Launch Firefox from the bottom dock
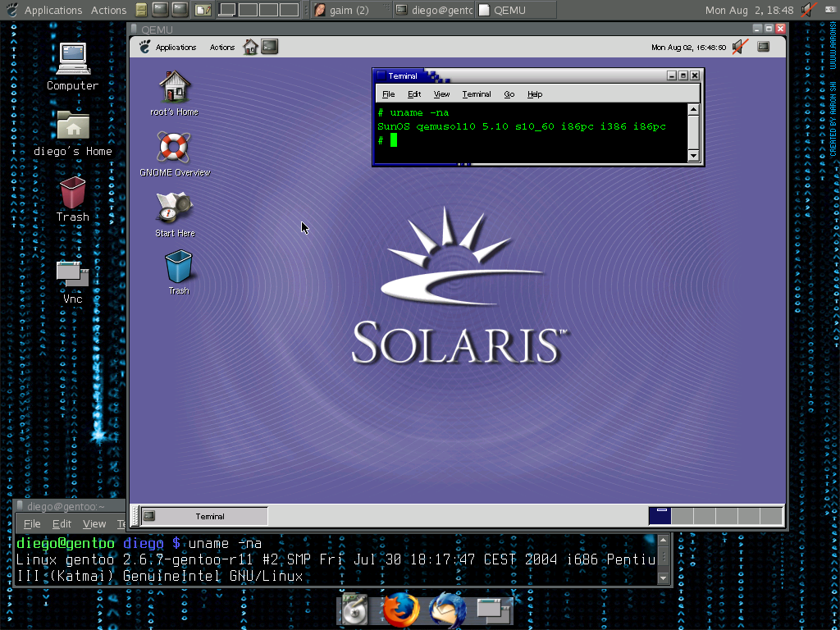The image size is (840, 630). pyautogui.click(x=400, y=609)
